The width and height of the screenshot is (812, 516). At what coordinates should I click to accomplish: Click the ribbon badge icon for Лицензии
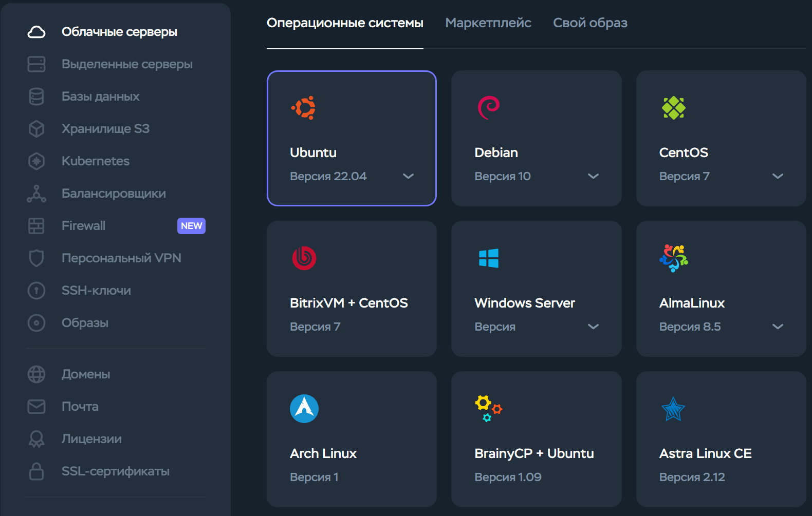click(36, 439)
